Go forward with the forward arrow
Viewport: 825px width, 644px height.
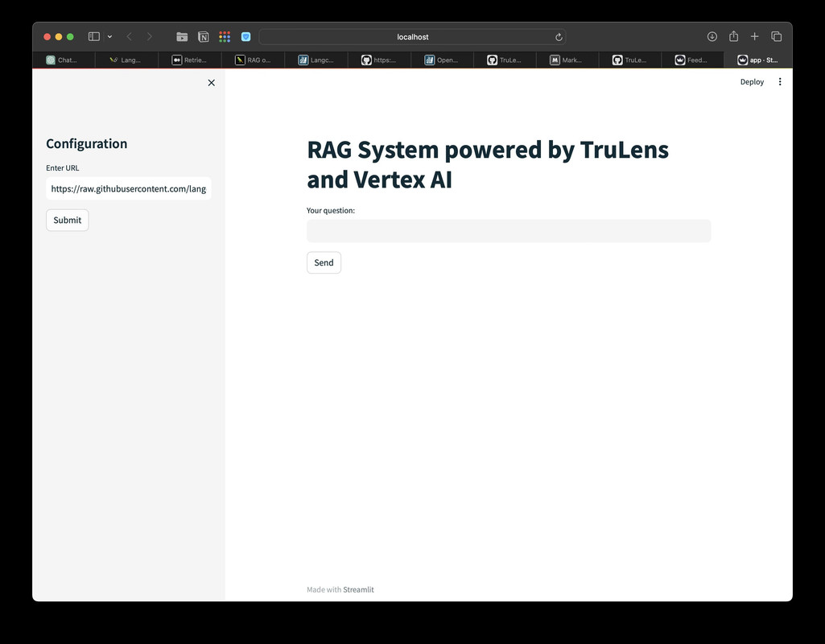pyautogui.click(x=150, y=37)
